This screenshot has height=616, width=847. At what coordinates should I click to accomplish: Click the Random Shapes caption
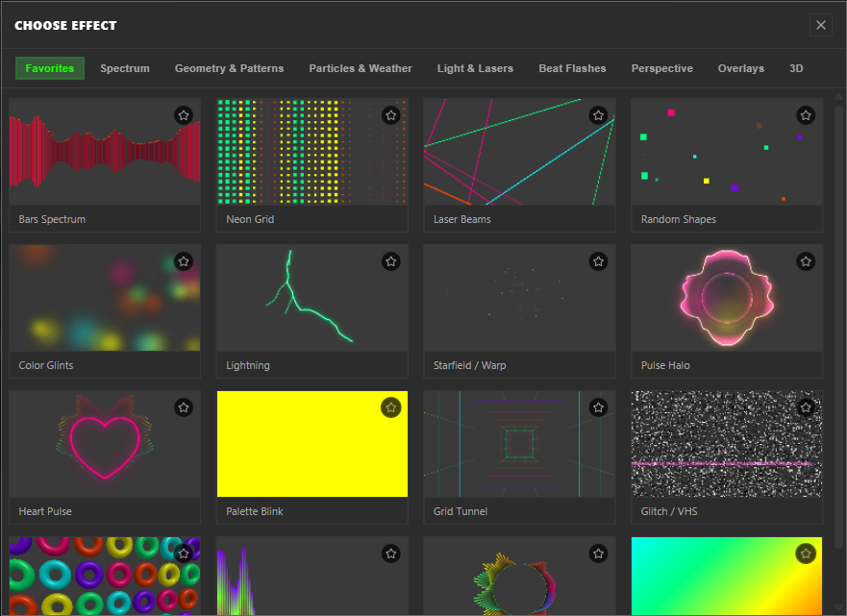point(679,219)
